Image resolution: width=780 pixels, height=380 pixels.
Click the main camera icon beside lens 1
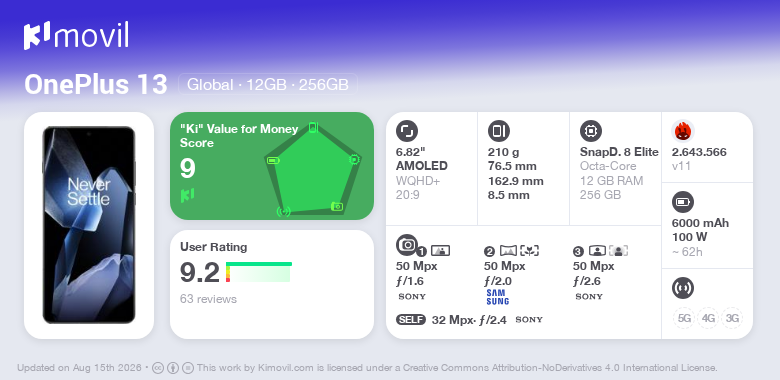pos(407,244)
